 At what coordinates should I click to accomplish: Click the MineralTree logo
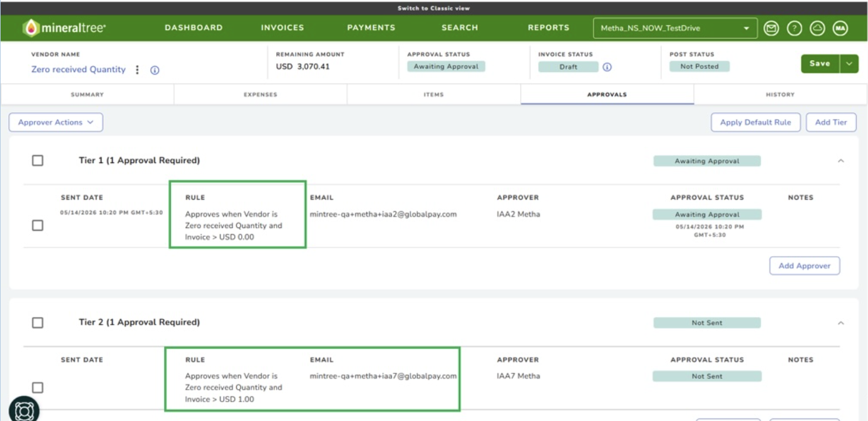(64, 28)
